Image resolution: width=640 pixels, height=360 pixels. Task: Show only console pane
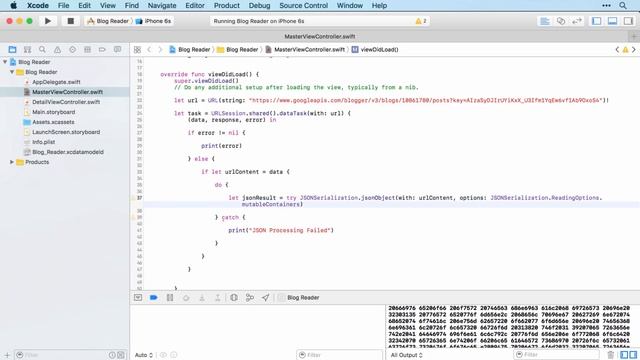coord(633,355)
